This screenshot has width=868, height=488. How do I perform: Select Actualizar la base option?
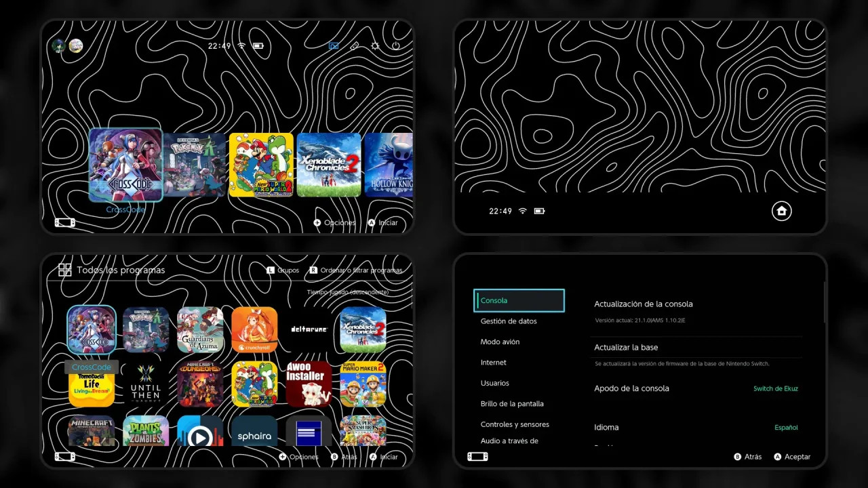[x=696, y=347]
